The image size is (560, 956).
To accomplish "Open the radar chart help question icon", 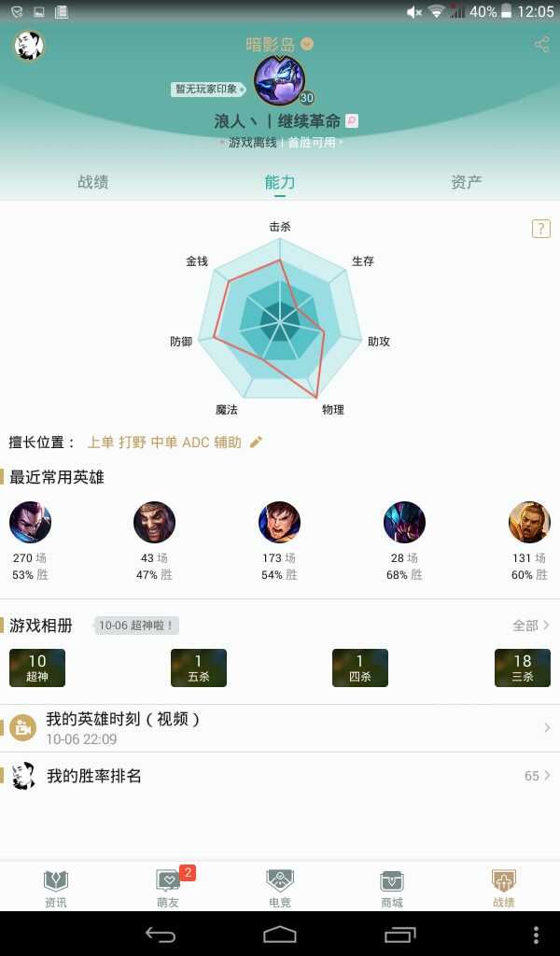I will [541, 229].
